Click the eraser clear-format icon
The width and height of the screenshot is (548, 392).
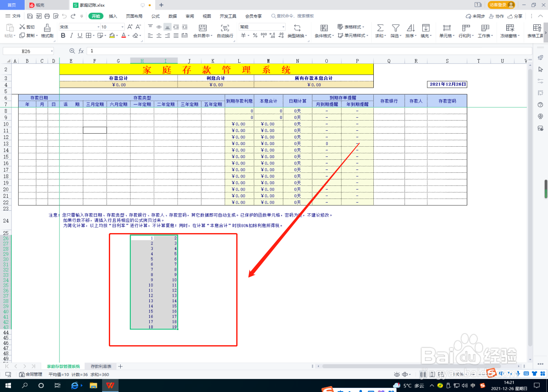click(135, 35)
